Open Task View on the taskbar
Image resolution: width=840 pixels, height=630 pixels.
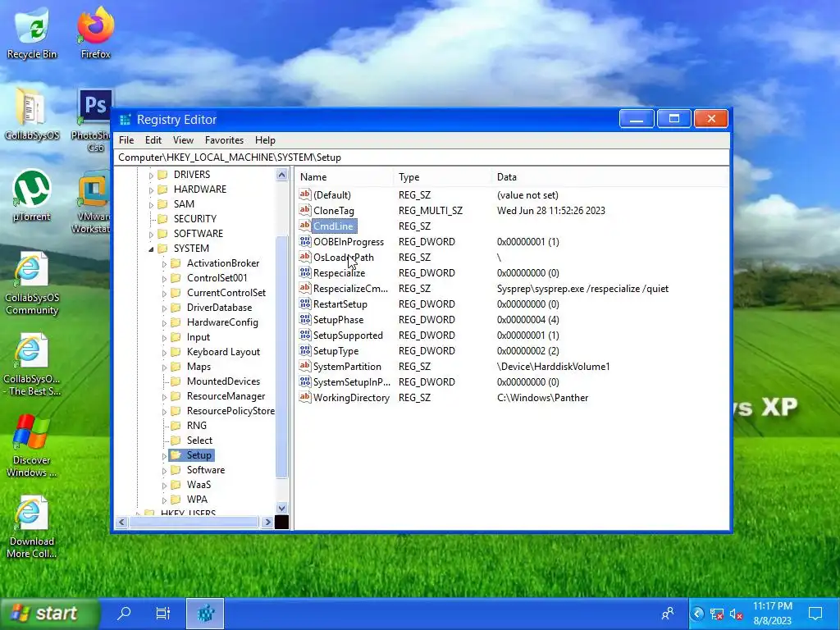[x=163, y=613]
